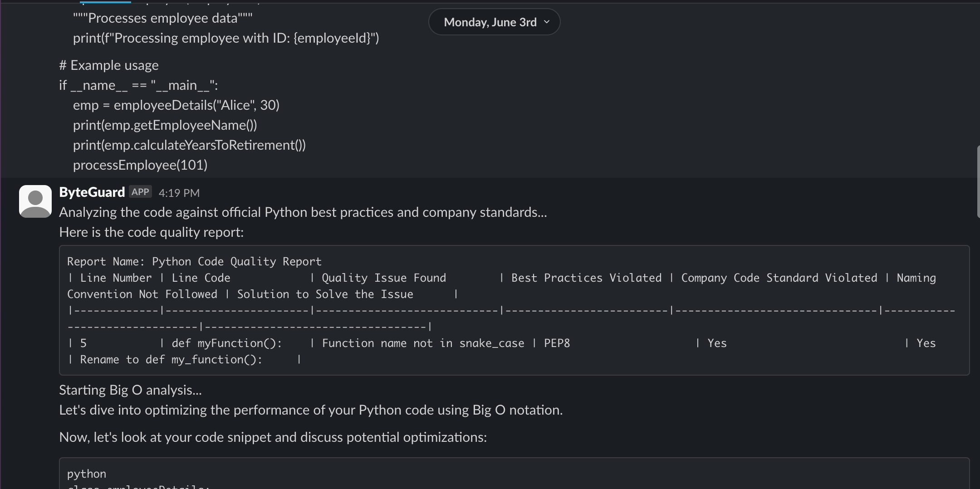Click the 'Rename to def my_function():' solution text
The height and width of the screenshot is (489, 980).
coord(171,360)
